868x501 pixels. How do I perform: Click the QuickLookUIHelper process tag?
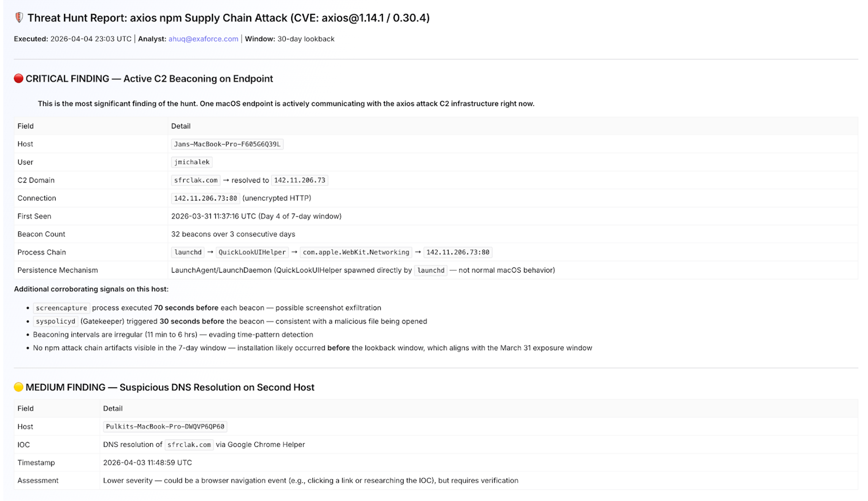coord(252,252)
